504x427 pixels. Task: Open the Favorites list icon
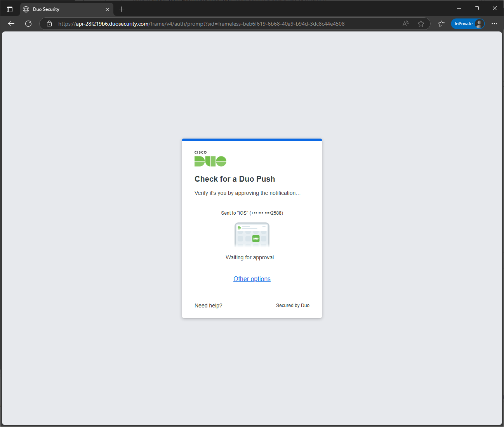441,24
